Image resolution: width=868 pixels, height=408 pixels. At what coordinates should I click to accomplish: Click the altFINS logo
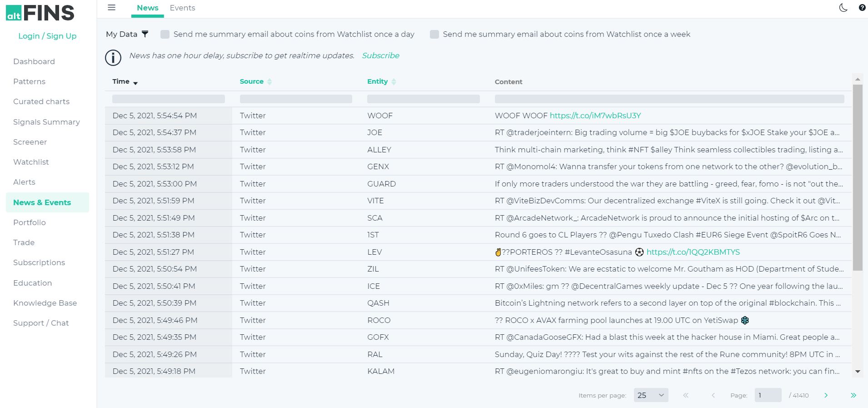coord(40,13)
